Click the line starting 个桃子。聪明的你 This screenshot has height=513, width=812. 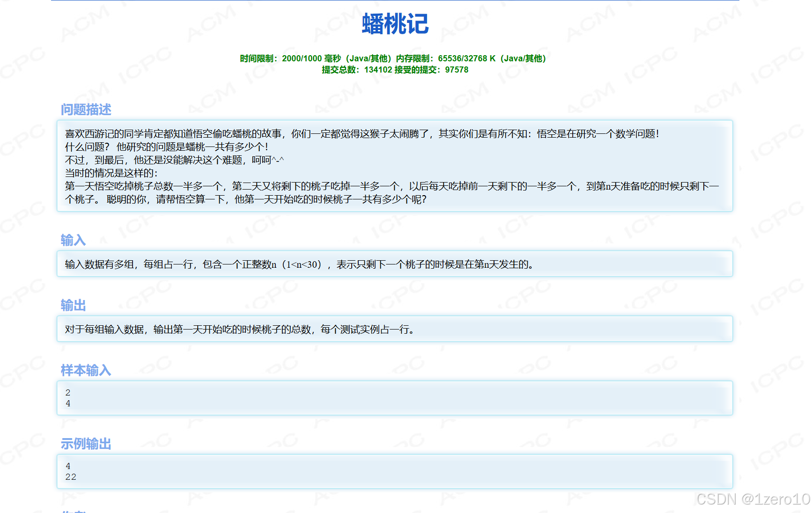pyautogui.click(x=245, y=199)
